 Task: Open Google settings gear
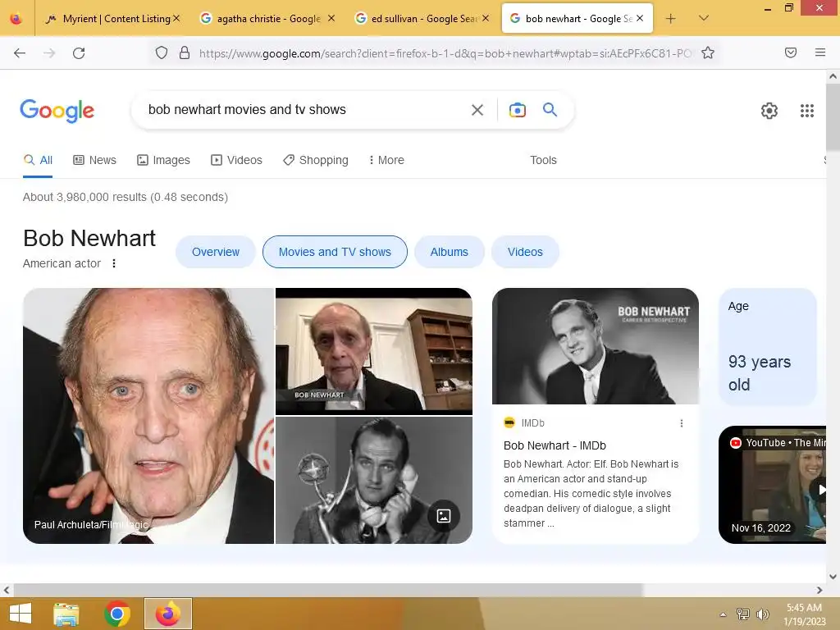click(x=769, y=111)
